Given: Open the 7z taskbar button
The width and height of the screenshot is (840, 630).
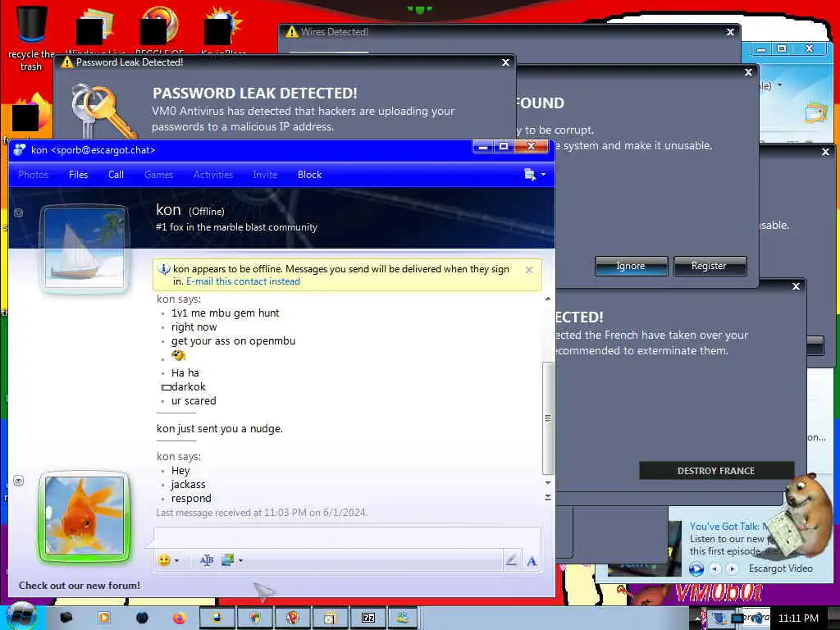Looking at the screenshot, I should 368,619.
